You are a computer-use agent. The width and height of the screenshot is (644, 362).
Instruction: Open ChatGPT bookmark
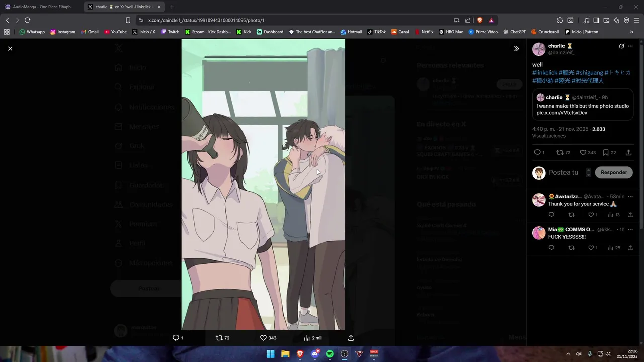[x=514, y=32]
